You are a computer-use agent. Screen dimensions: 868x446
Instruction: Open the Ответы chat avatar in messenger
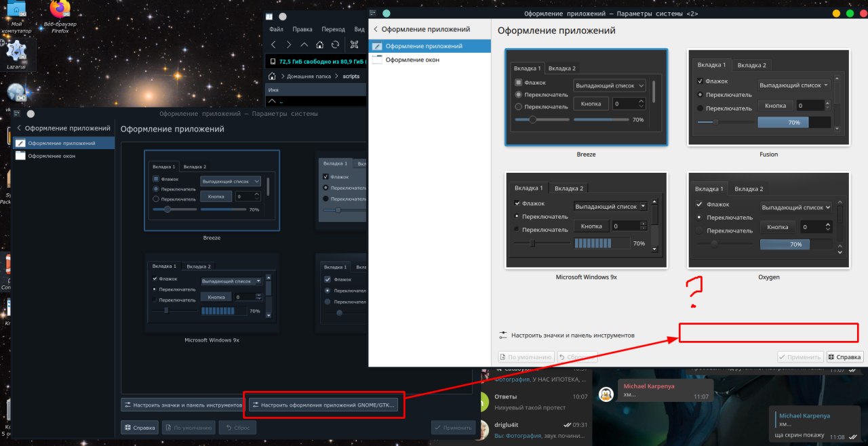485,401
